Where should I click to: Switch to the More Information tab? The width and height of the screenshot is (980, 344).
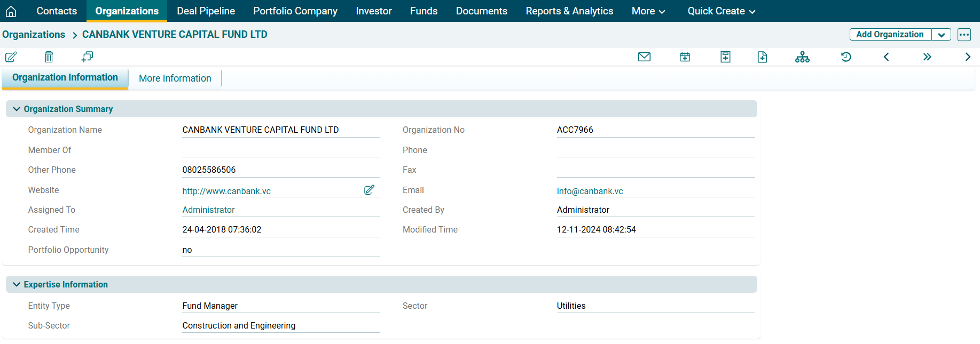click(x=175, y=78)
